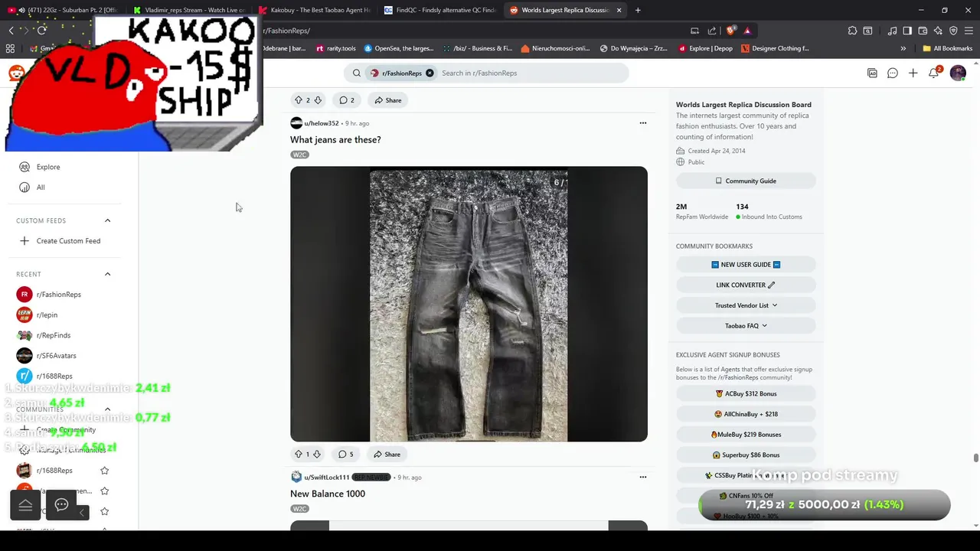Click the Brave Rewards triangle icon
The image size is (980, 551).
tap(747, 31)
